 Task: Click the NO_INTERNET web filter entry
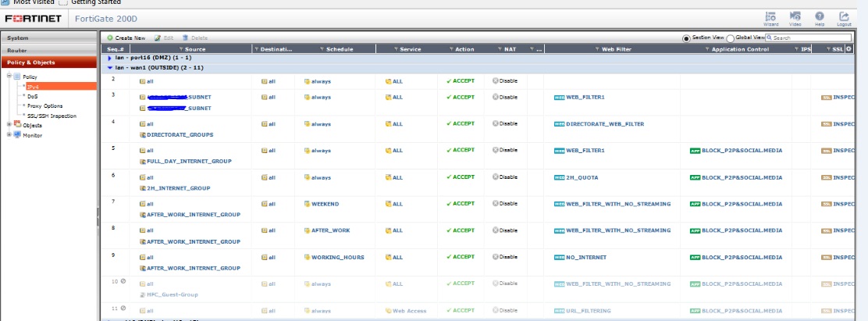tap(586, 258)
